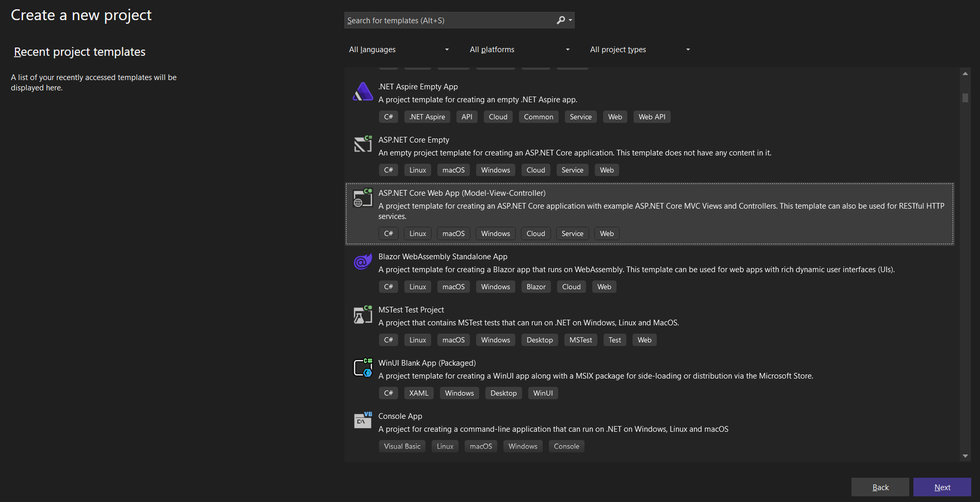Click the Console tag

(x=566, y=446)
